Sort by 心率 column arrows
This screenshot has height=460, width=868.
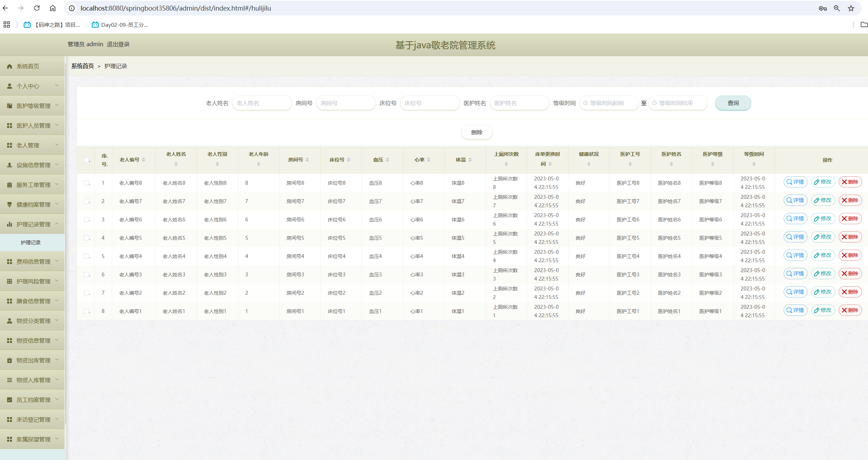(x=429, y=160)
